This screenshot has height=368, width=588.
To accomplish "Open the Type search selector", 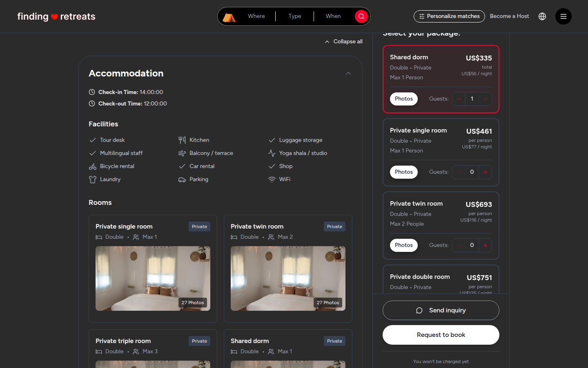I will [295, 16].
